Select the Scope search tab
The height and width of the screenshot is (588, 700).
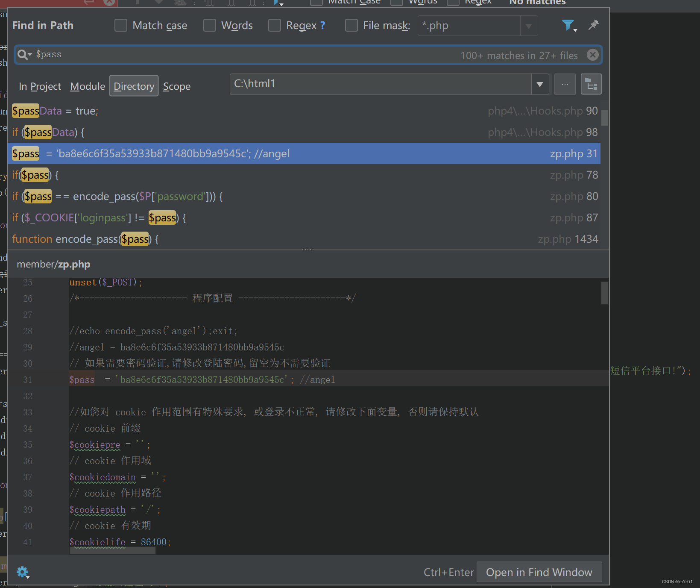click(x=177, y=86)
